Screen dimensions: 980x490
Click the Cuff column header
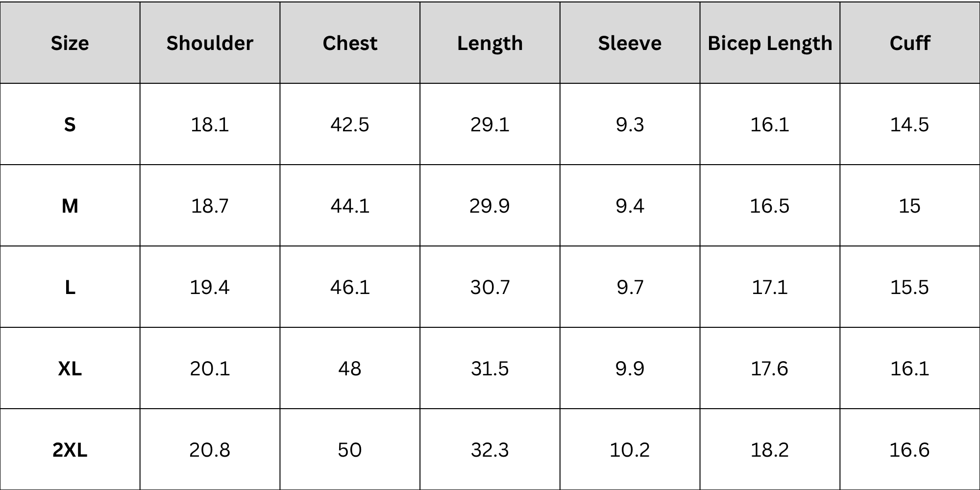pyautogui.click(x=909, y=43)
